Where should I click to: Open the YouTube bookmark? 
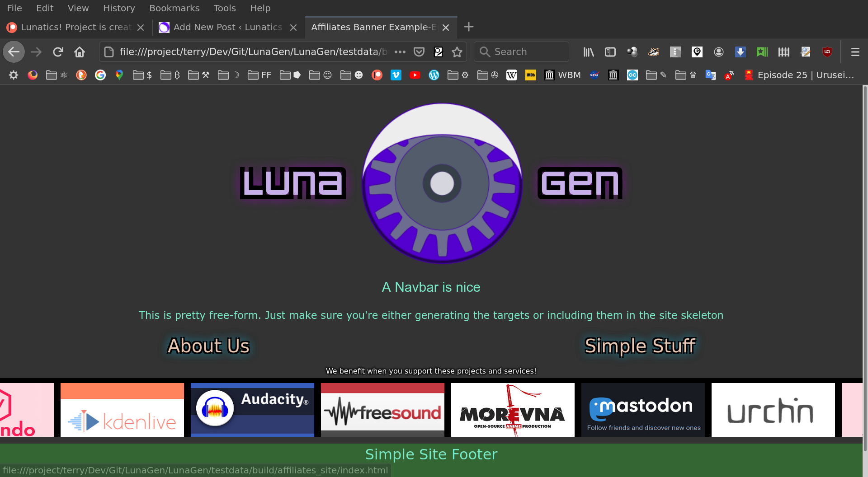coord(415,75)
